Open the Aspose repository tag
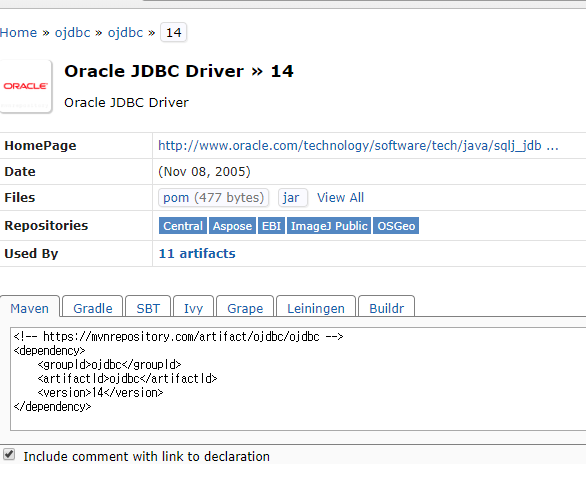 [x=232, y=226]
